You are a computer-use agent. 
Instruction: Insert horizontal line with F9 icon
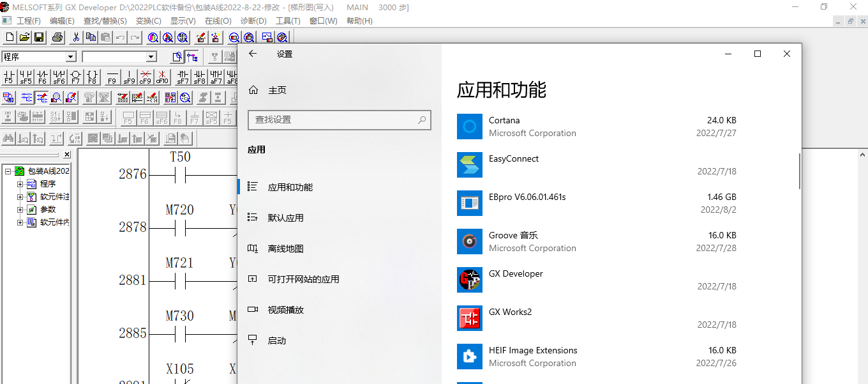pyautogui.click(x=112, y=77)
